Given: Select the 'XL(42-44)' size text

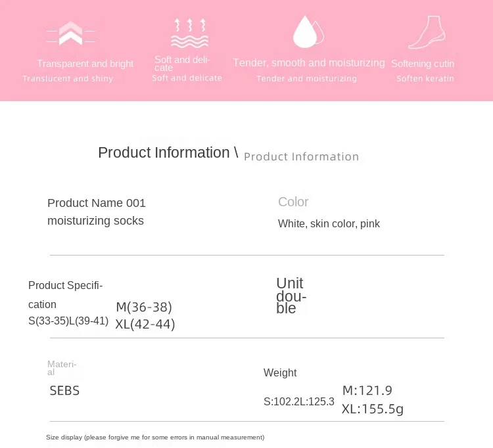Looking at the screenshot, I should pos(145,325).
